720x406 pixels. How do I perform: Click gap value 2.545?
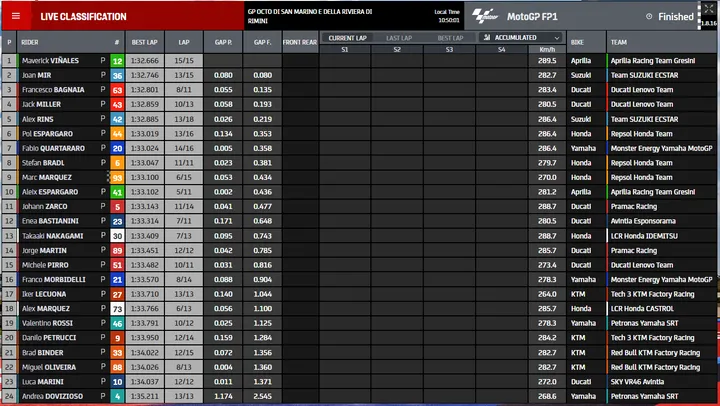262,396
